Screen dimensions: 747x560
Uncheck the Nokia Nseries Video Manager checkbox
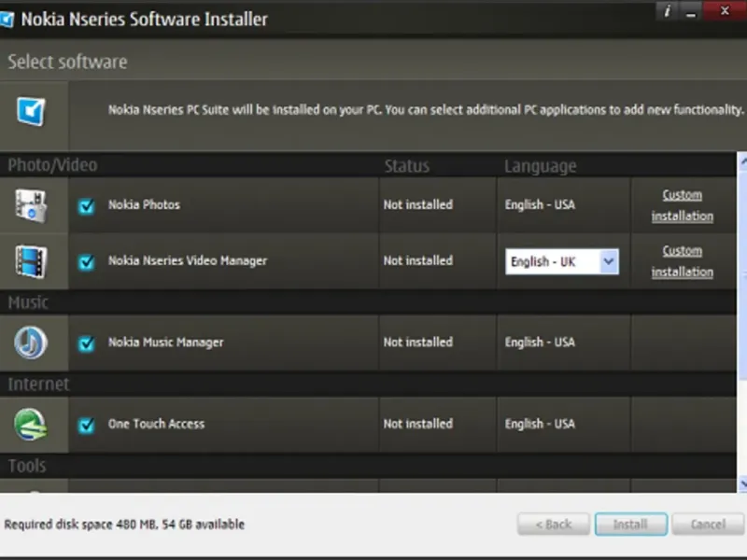tap(86, 262)
